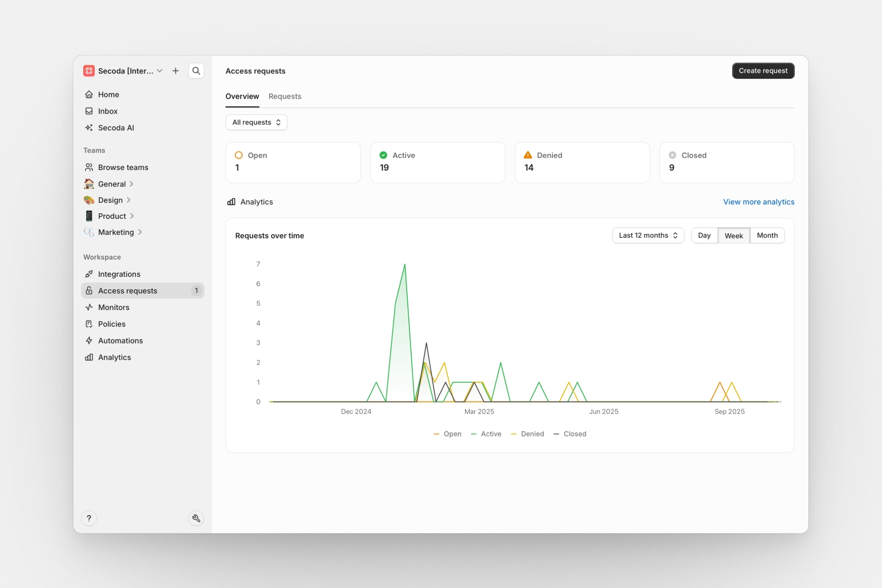Click the plus icon beside workspace name
This screenshot has width=882, height=588.
click(176, 71)
